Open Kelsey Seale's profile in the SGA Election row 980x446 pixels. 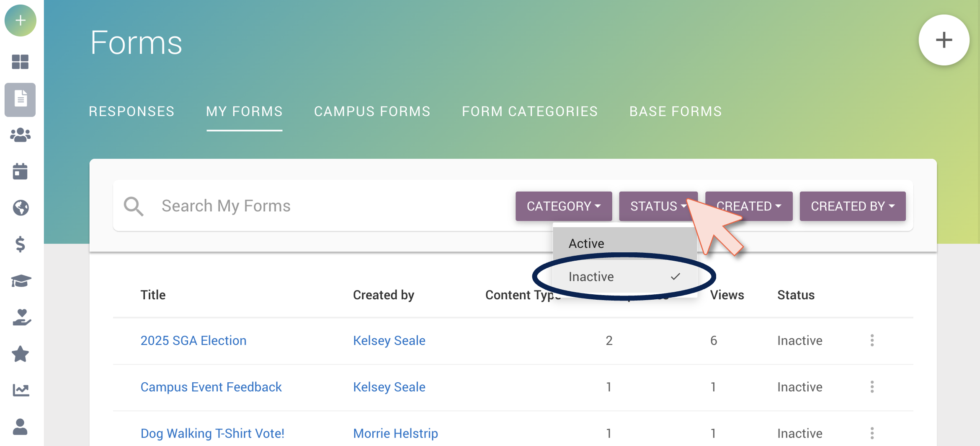pyautogui.click(x=389, y=340)
